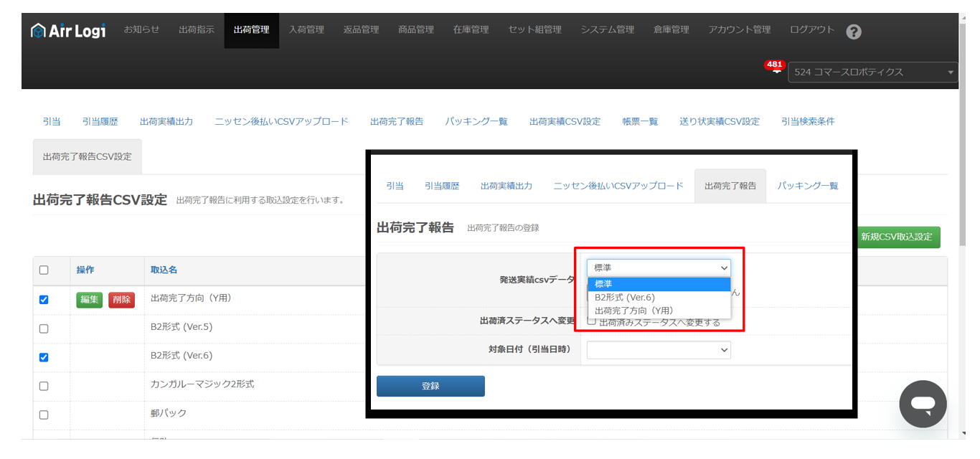Click the Air Logi logo icon

[x=39, y=31]
